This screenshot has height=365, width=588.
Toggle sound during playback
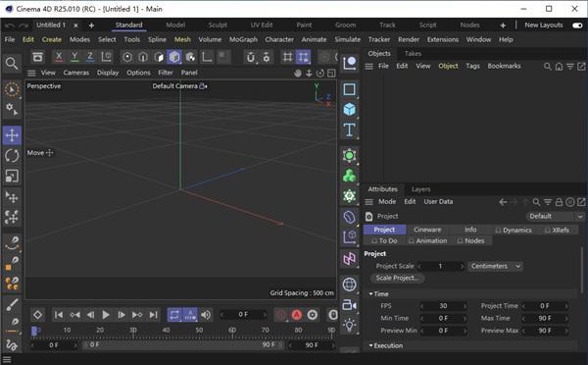click(206, 315)
